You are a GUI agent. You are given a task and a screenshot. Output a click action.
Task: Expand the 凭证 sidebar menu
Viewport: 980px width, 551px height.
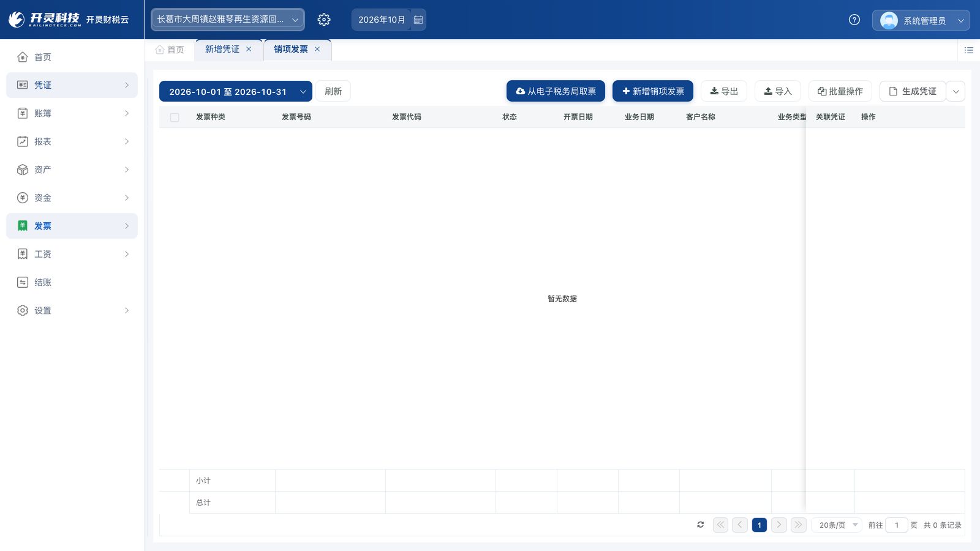click(x=72, y=85)
